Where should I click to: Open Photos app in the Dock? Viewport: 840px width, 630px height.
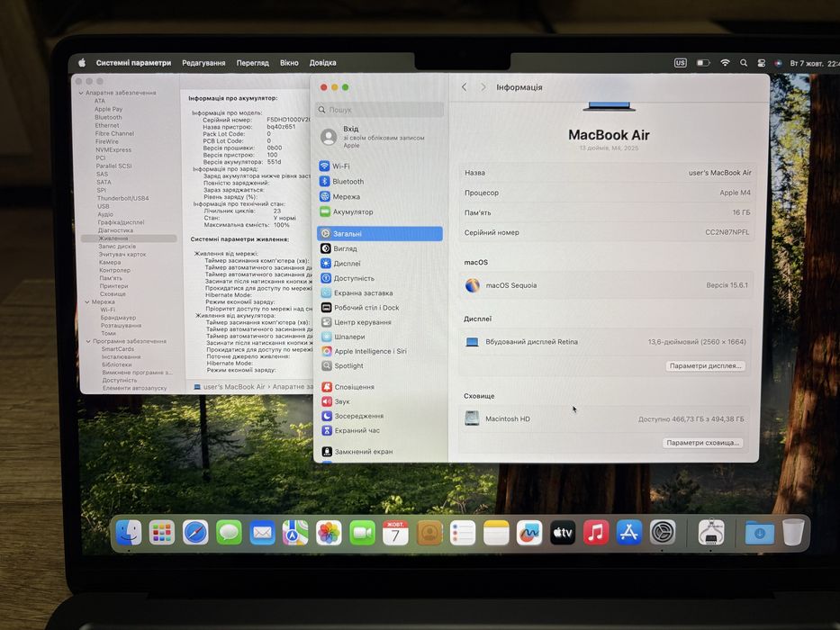coord(329,533)
